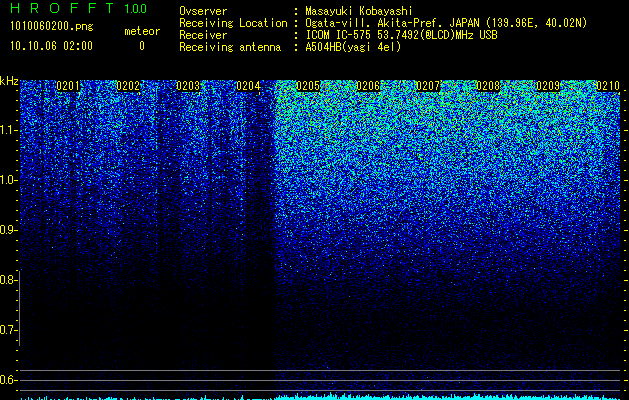The width and height of the screenshot is (629, 400).
Task: Click the cyan signal level graph at bottom
Action: coord(320,397)
